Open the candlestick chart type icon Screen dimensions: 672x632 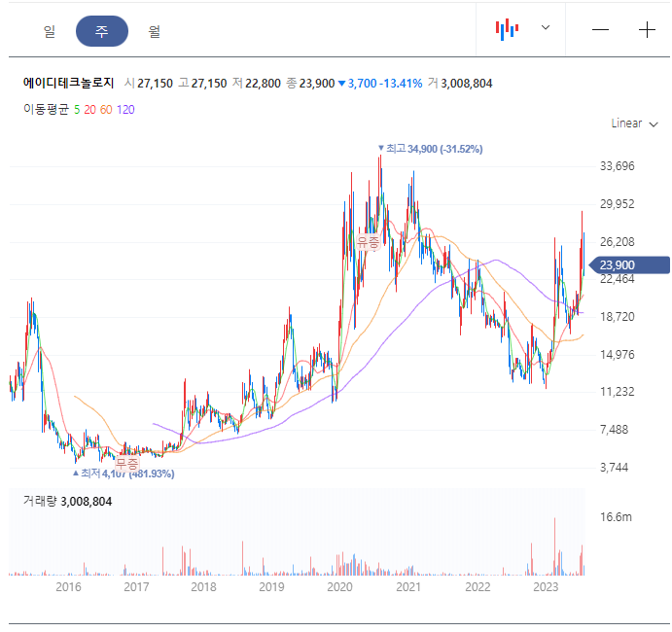pos(507,29)
